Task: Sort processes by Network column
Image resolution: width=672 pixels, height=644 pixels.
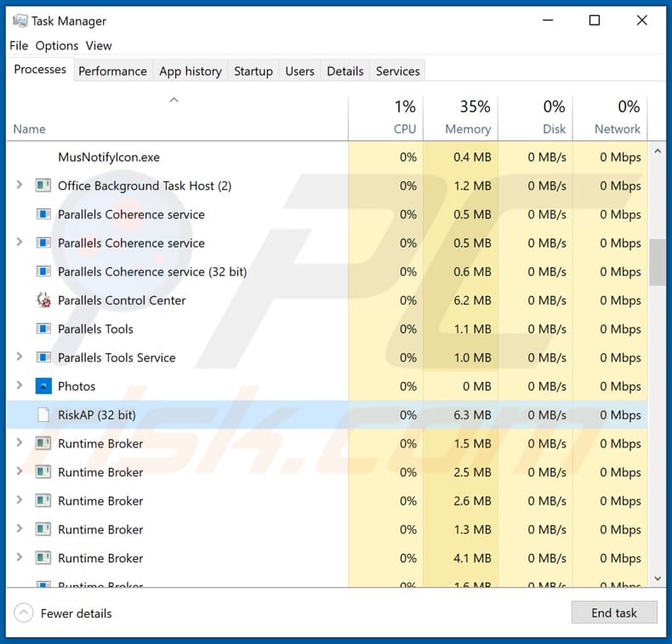Action: pyautogui.click(x=610, y=118)
